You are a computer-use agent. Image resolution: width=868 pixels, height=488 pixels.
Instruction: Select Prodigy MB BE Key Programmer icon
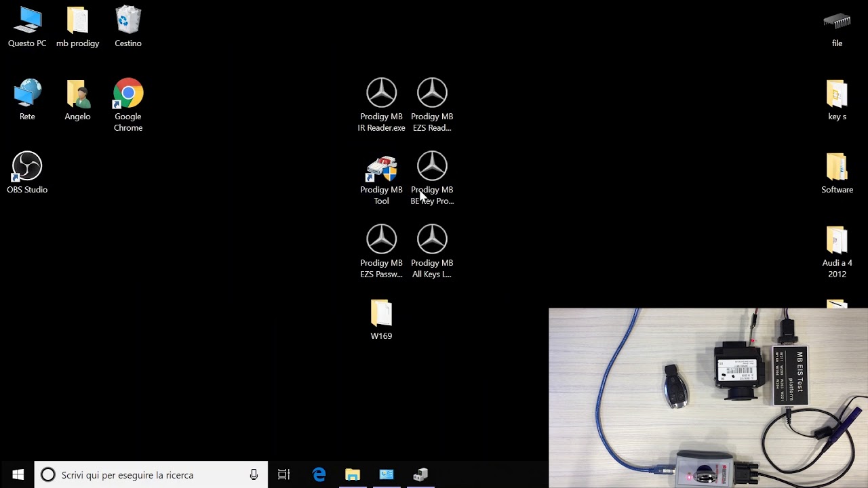coord(432,178)
